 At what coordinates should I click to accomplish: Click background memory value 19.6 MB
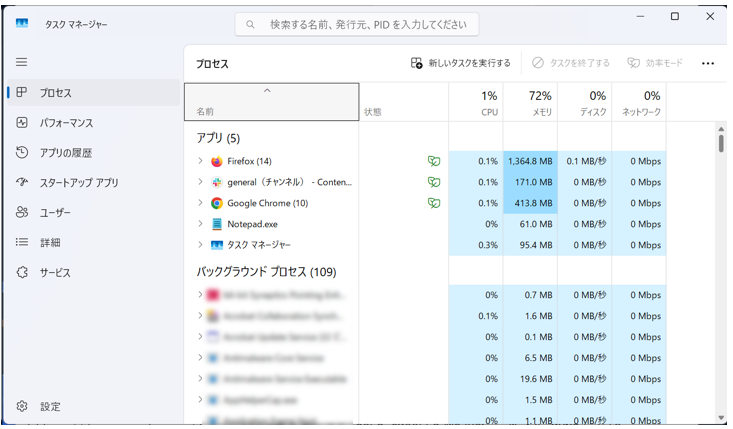tap(536, 379)
